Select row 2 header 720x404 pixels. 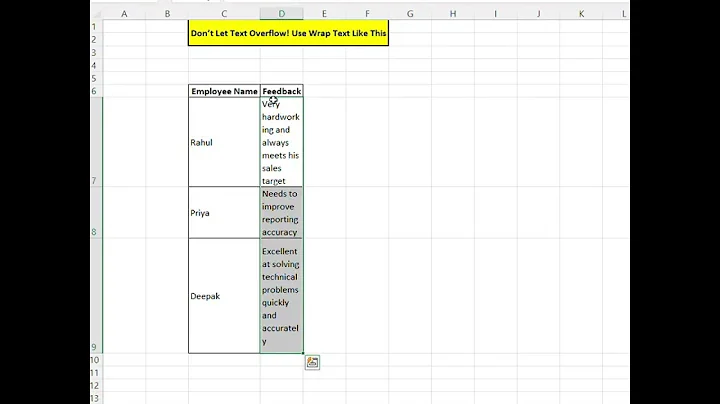(96, 39)
